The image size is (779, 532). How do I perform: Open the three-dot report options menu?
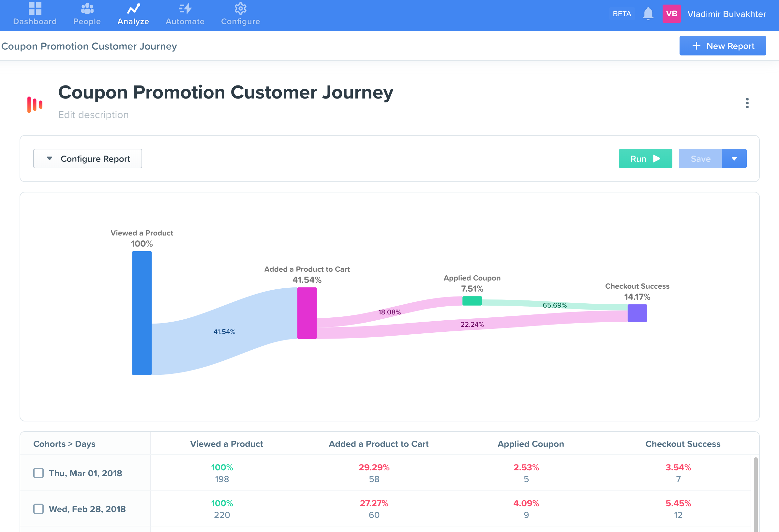pyautogui.click(x=747, y=104)
